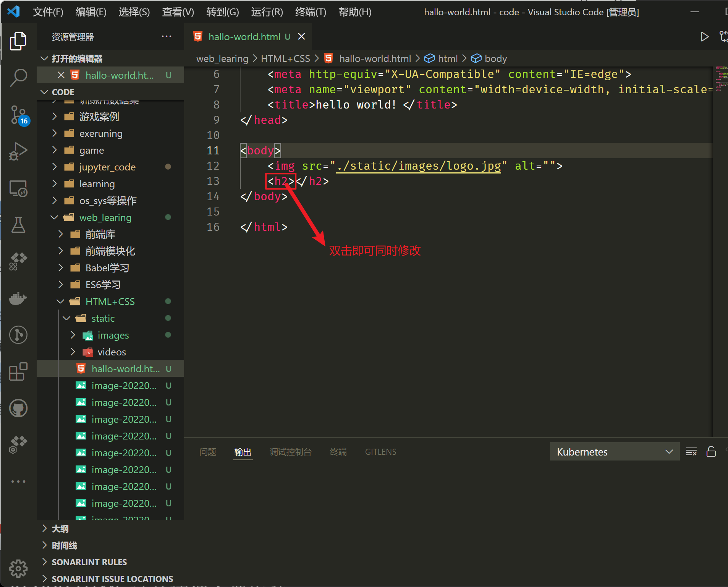
Task: Switch to the 调试控制台 panel tab
Action: pyautogui.click(x=290, y=452)
